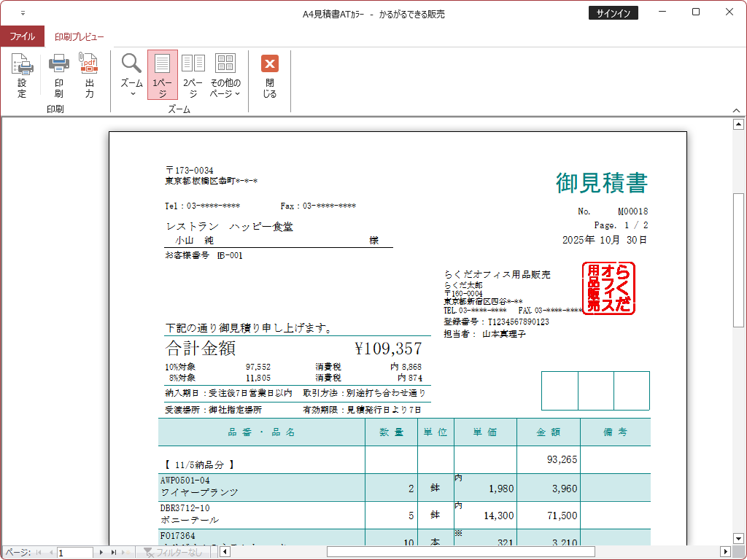Click the 印刷 printer icon
The width and height of the screenshot is (747, 560).
(x=58, y=76)
